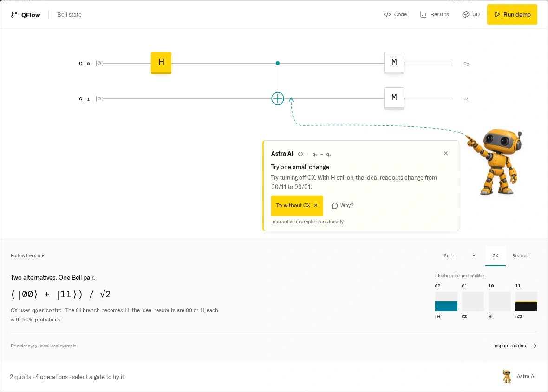
Task: Ask Why? in Astra AI card
Action: tap(343, 205)
